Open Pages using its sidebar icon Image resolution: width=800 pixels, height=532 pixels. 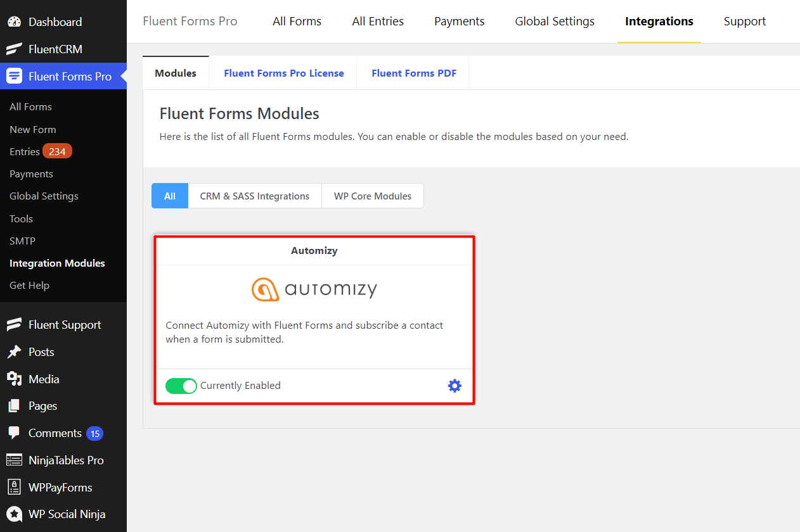click(x=13, y=405)
